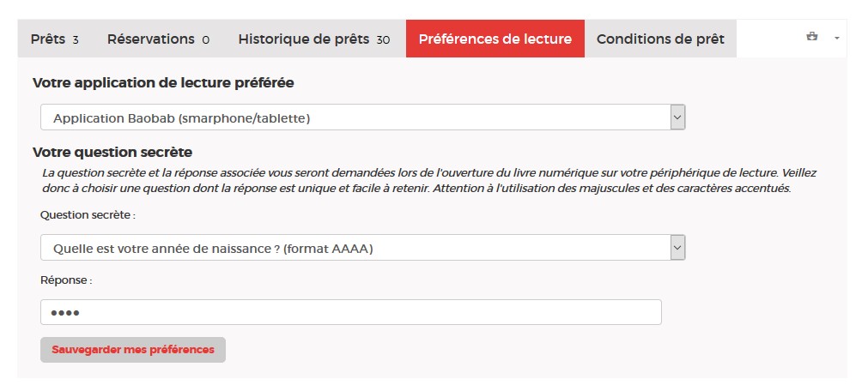This screenshot has width=868, height=385.
Task: View the Historique de prêts tab
Action: coord(304,39)
